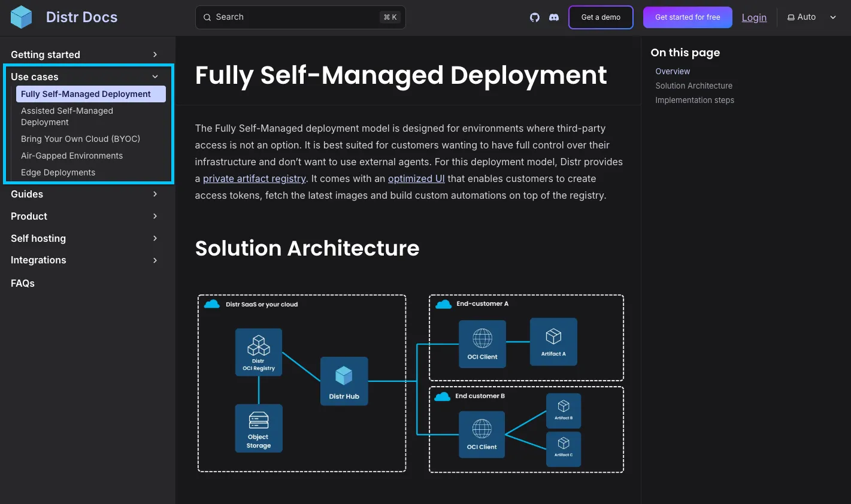Image resolution: width=851 pixels, height=504 pixels.
Task: Collapse the Use cases section
Action: 155,77
